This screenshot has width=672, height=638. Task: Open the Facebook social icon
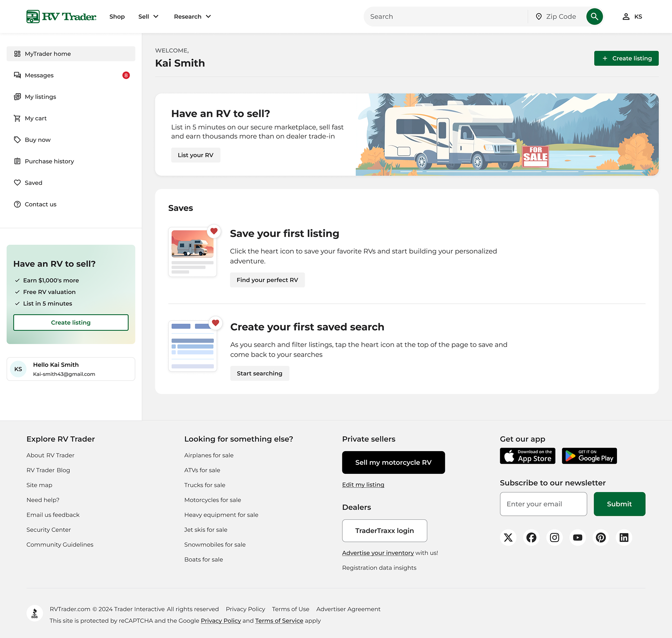[531, 537]
